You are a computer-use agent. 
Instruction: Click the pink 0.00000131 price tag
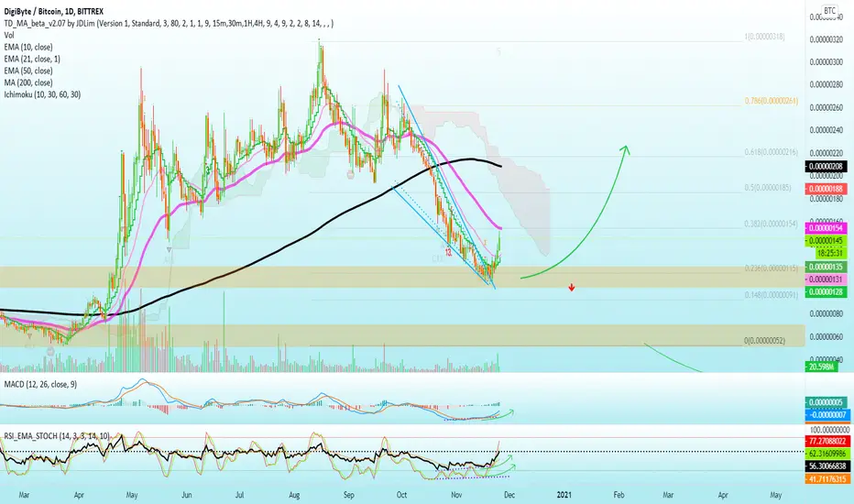826,279
